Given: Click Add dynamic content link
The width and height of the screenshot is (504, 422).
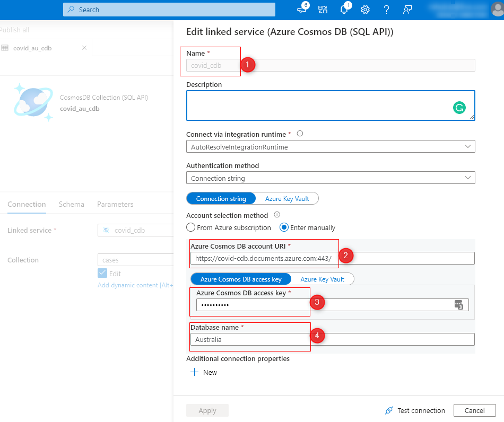Looking at the screenshot, I should 135,285.
